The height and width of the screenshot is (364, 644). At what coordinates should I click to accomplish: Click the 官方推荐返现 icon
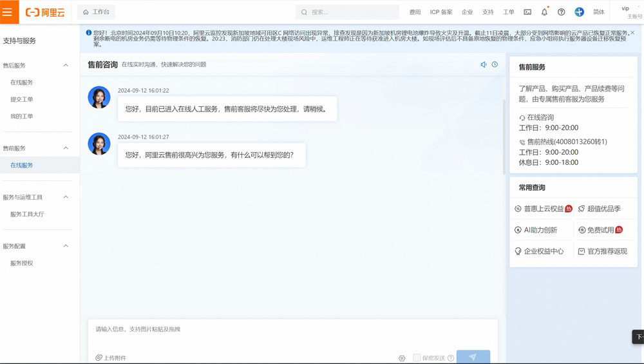point(581,251)
